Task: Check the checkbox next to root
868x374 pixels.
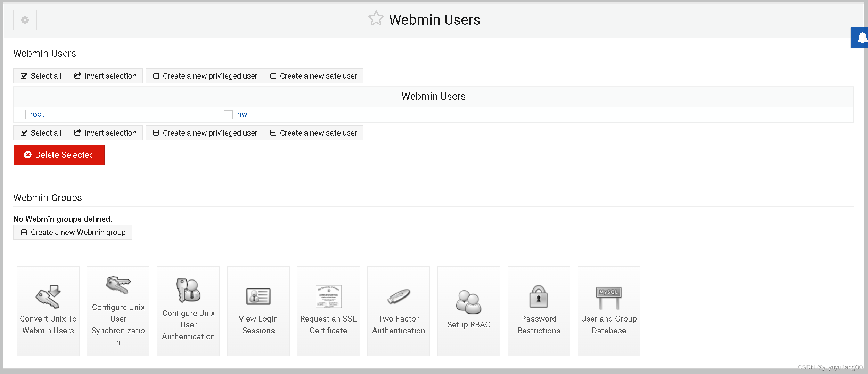Action: coord(21,114)
